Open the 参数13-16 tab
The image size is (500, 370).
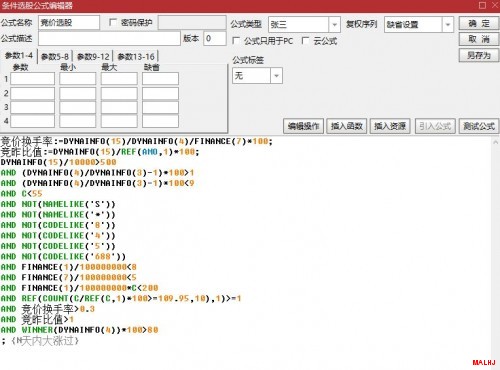tap(136, 56)
